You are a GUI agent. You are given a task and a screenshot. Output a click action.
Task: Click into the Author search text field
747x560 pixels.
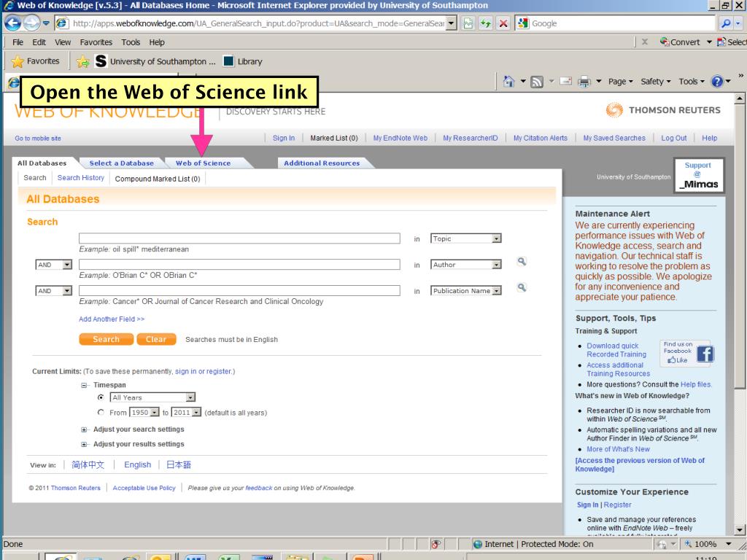[x=239, y=265]
